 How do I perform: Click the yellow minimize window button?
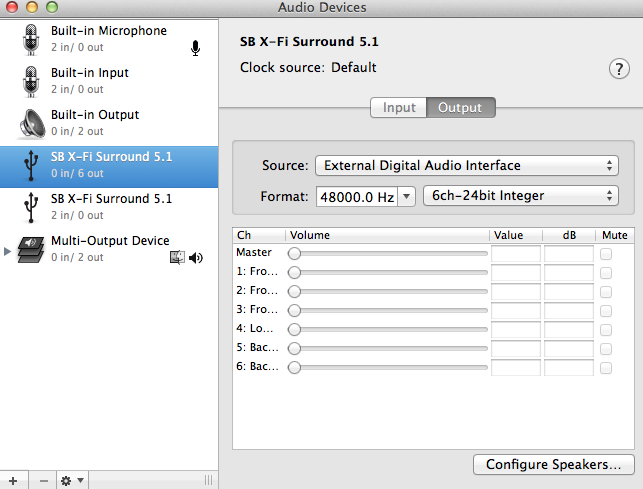(32, 7)
